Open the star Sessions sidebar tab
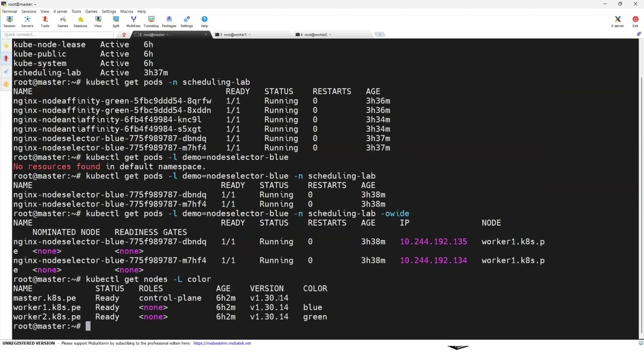 (x=6, y=46)
